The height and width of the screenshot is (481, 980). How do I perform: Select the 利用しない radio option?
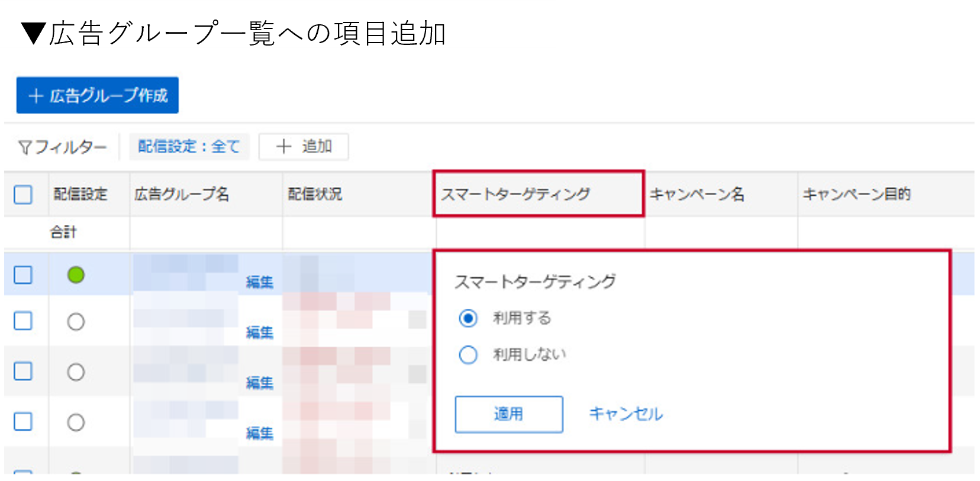tap(468, 355)
